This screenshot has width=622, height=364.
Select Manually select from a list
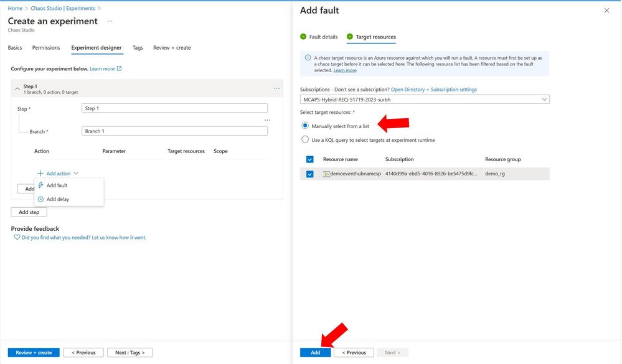coord(304,126)
